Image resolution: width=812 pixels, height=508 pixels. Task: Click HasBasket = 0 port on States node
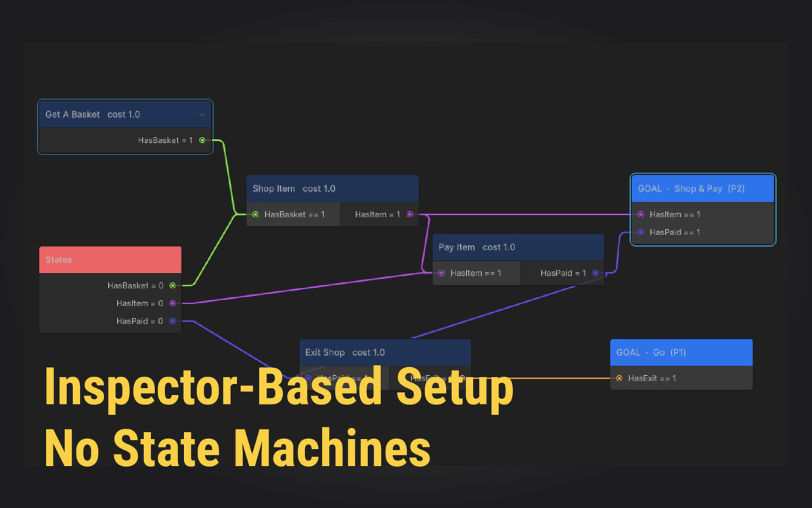(173, 285)
